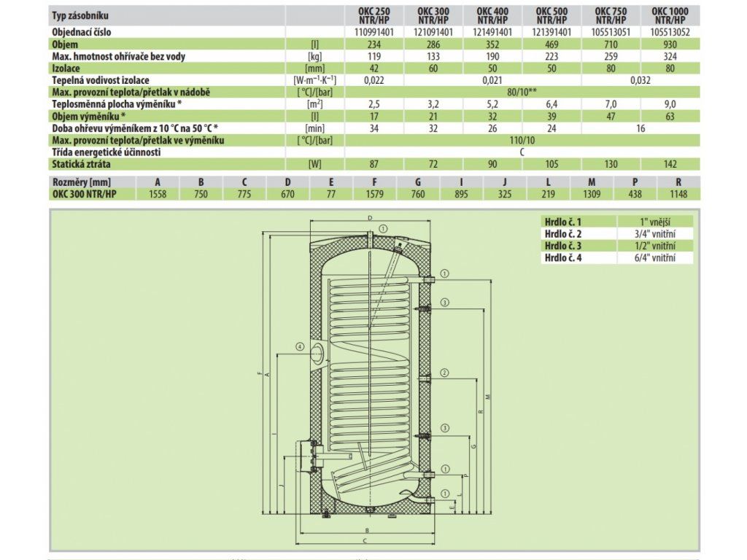Click 'Max. hmotnost ohřívače bez vody' label
This screenshot has width=747, height=560.
coord(119,57)
